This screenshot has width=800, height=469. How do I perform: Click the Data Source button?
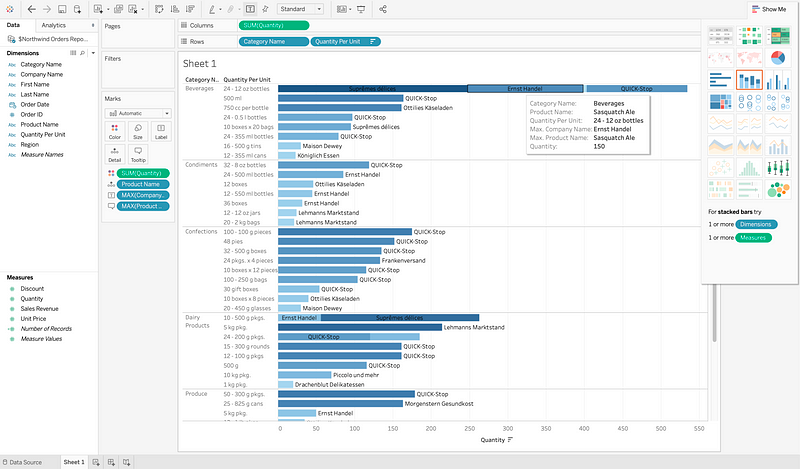coord(22,462)
